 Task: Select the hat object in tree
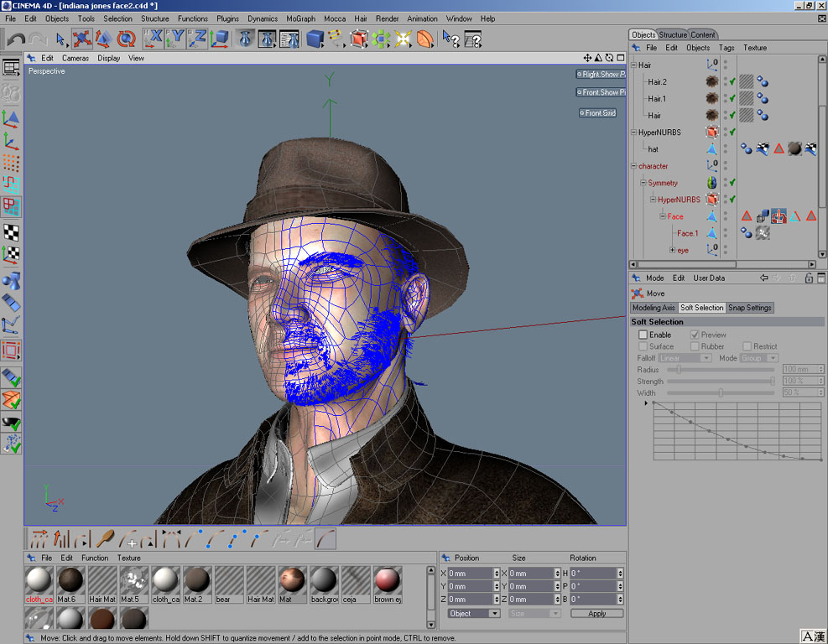tap(653, 149)
